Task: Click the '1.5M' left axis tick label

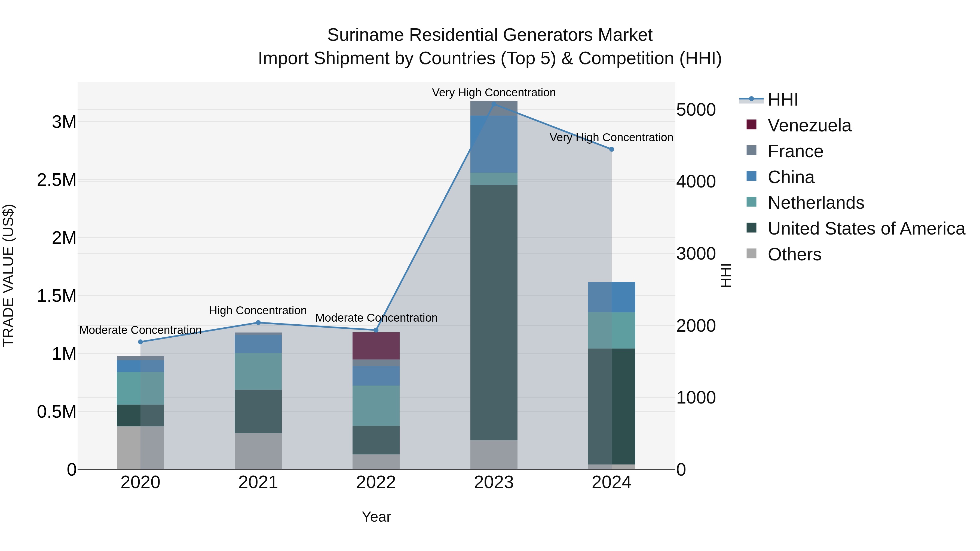Action: click(57, 296)
